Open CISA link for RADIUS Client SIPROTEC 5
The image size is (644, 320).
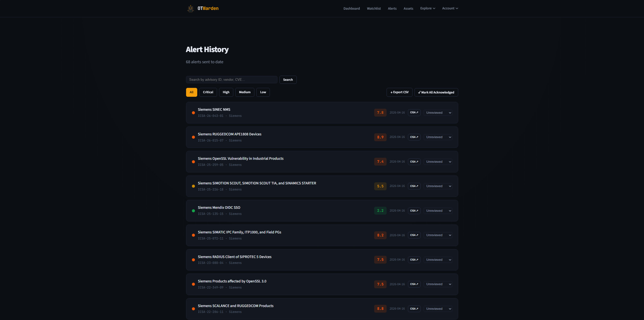[414, 260]
